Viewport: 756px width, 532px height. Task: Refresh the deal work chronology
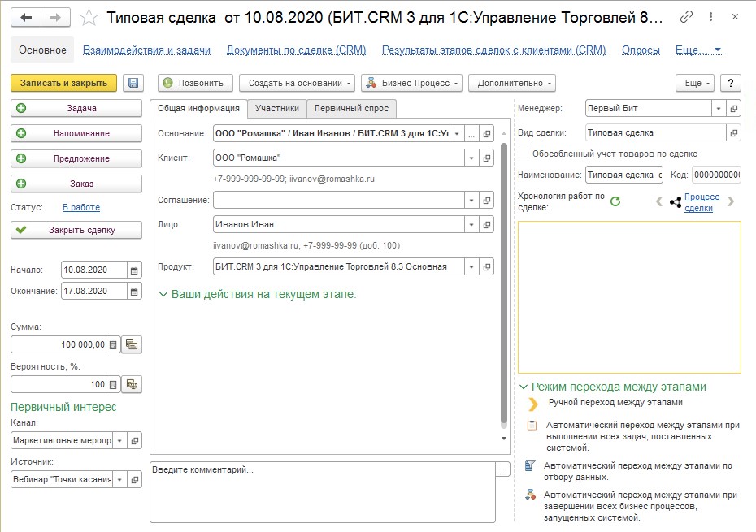coord(615,201)
